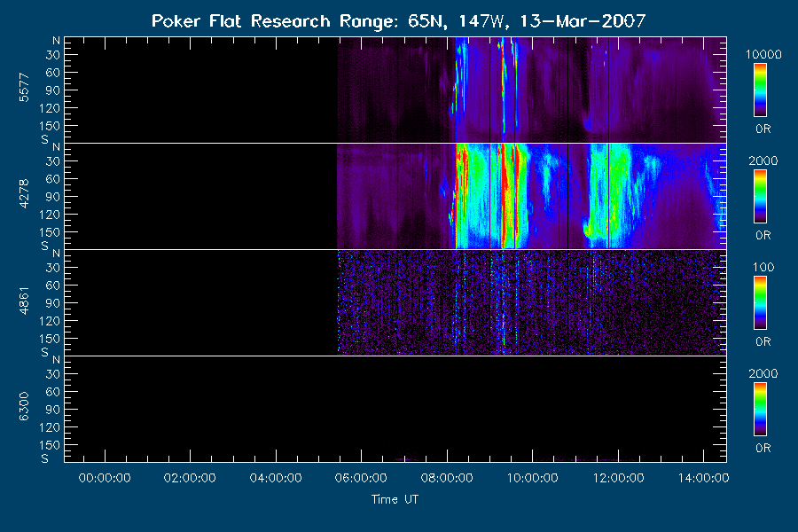
Task: Click the N label atop the 4861 axis
Action: [56, 254]
